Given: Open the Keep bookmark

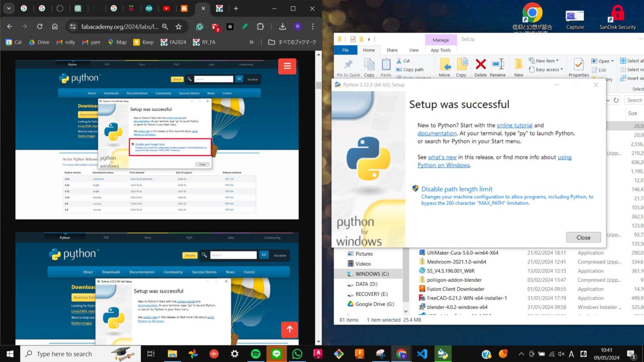Looking at the screenshot, I should [144, 42].
